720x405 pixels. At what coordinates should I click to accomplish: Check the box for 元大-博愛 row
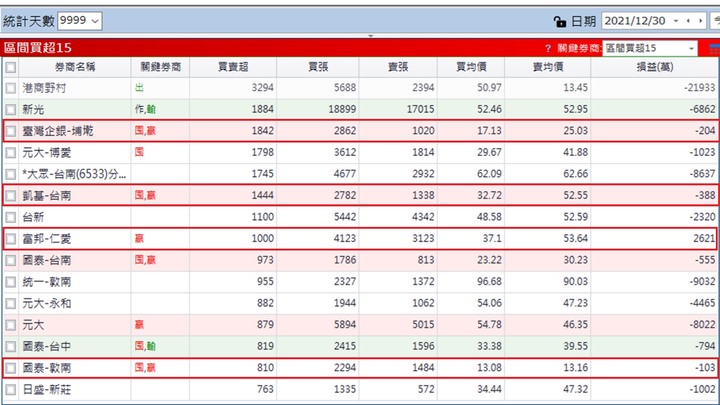tap(11, 153)
